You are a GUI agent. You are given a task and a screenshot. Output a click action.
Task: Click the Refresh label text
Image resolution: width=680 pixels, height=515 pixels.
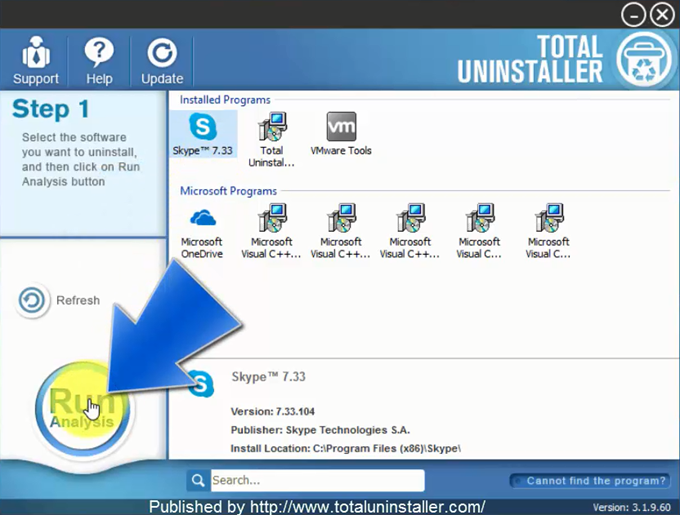78,300
